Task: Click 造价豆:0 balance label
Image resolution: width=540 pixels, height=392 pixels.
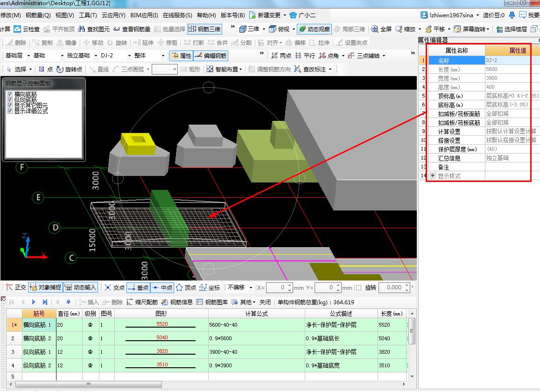Action: (493, 15)
